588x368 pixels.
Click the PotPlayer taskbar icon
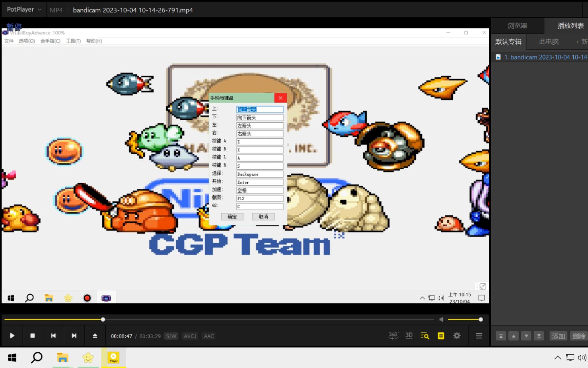point(113,357)
